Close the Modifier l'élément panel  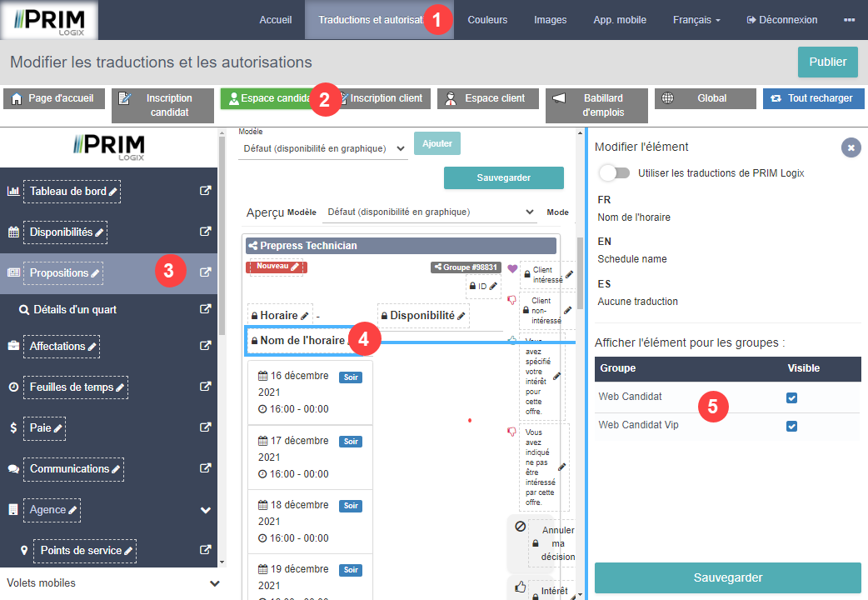point(851,147)
